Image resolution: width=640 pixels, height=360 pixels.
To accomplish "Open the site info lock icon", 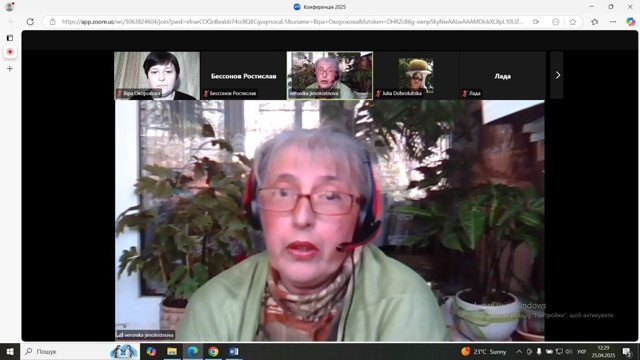I will [53, 22].
